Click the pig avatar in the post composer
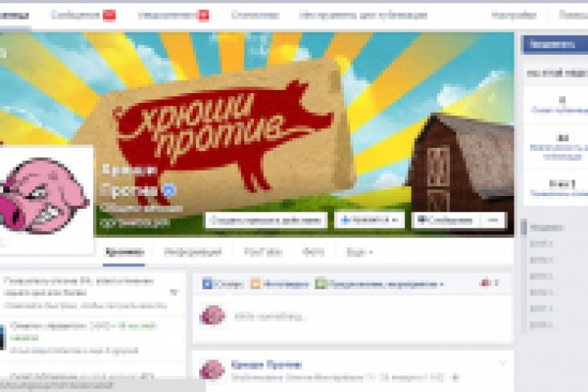The image size is (588, 392). point(213,315)
